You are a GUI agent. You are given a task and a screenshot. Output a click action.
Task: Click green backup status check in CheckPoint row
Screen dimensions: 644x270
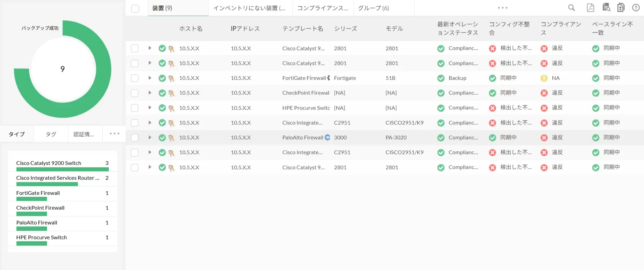point(162,93)
